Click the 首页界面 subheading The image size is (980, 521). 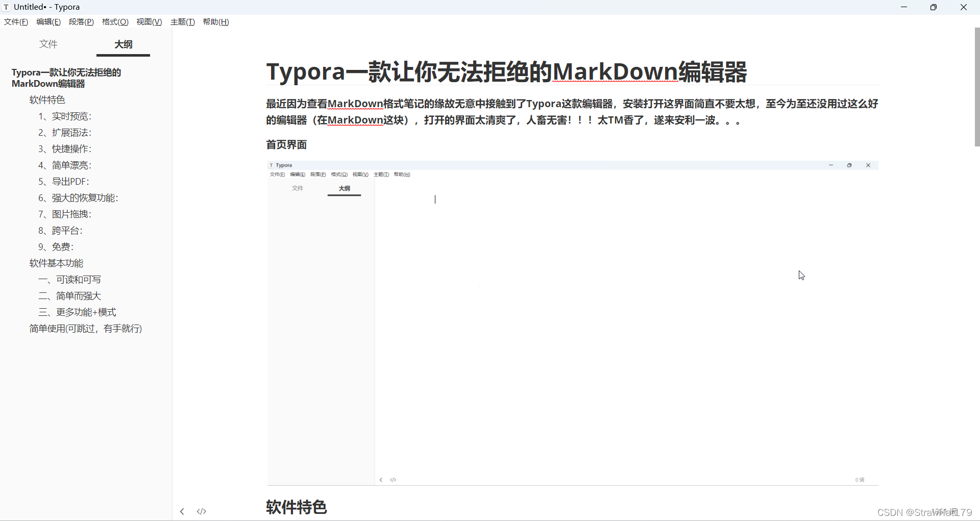click(286, 145)
